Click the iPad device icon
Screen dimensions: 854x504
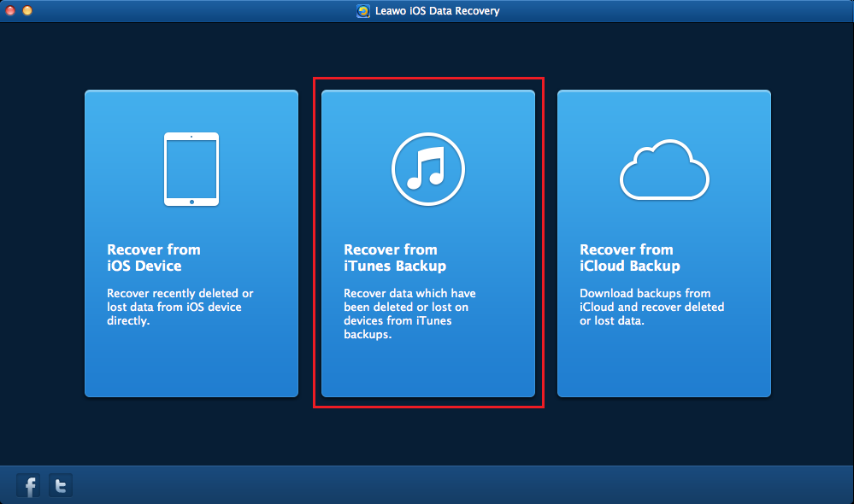[x=191, y=169]
